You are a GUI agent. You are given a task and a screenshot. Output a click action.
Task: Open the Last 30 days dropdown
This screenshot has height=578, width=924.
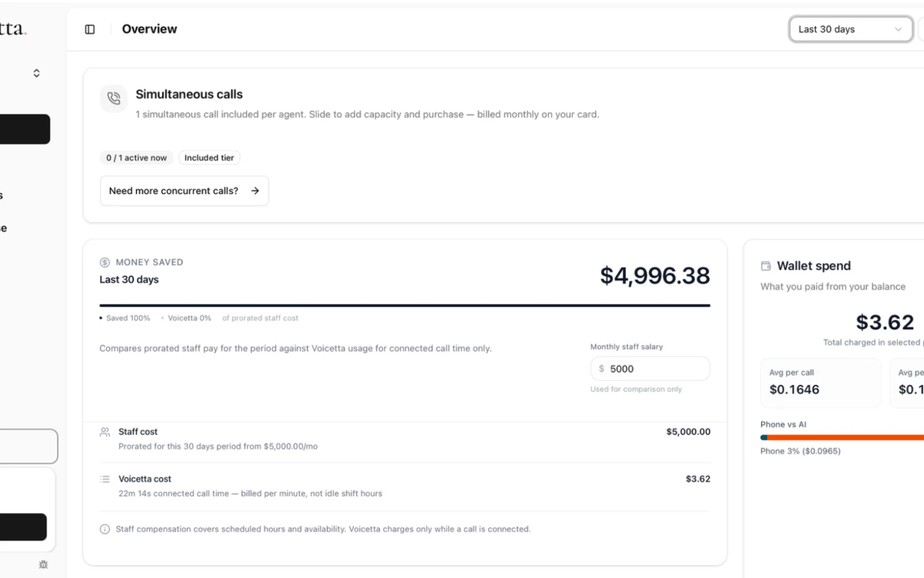pos(851,29)
